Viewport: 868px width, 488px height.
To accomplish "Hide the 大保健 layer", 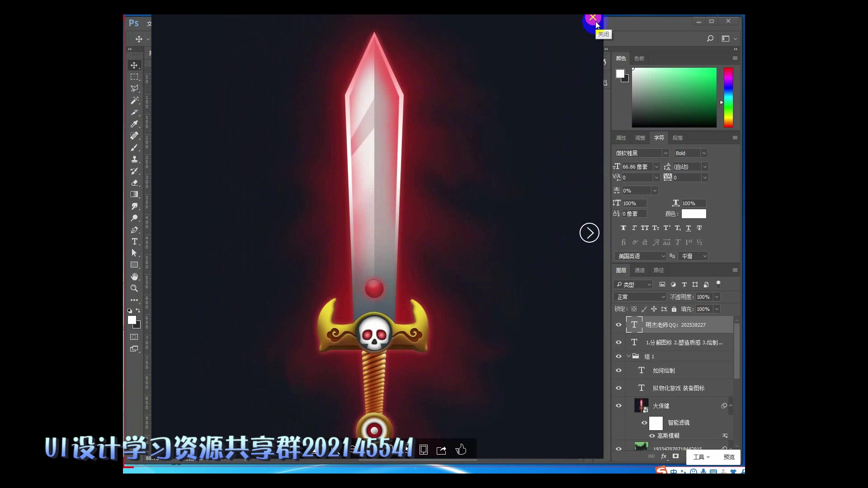I will (x=618, y=406).
